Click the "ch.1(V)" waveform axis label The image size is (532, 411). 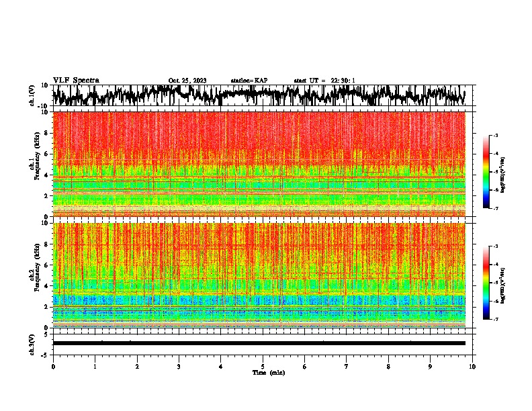[32, 95]
